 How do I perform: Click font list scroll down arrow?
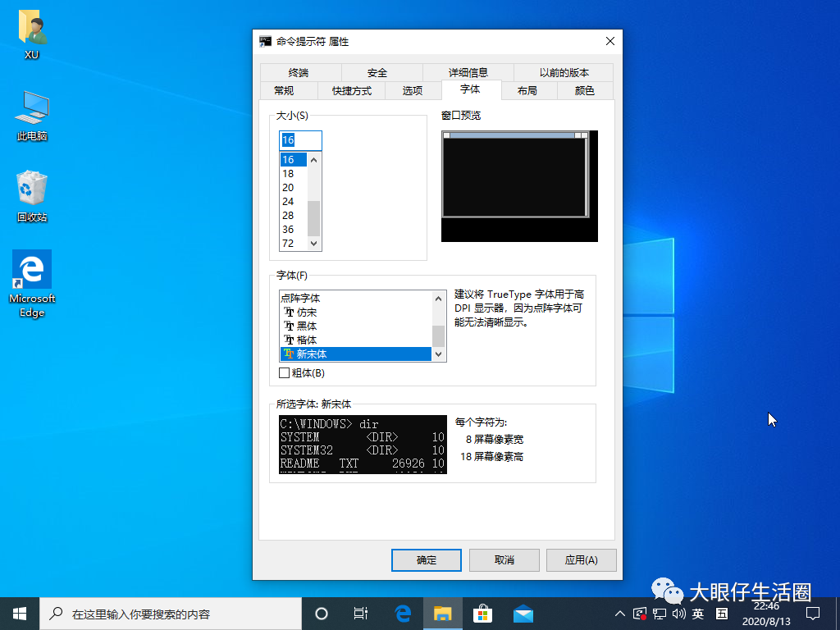pyautogui.click(x=439, y=354)
